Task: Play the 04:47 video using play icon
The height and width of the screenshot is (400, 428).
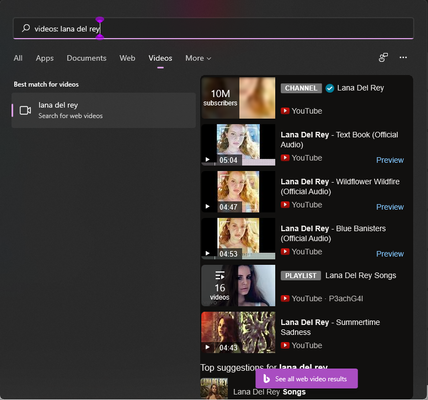Action: pyautogui.click(x=207, y=207)
